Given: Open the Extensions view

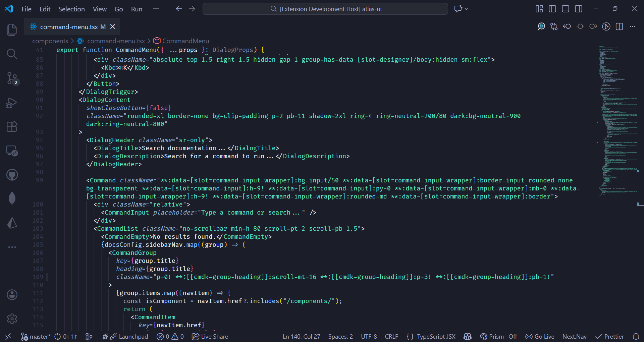Looking at the screenshot, I should [12, 127].
